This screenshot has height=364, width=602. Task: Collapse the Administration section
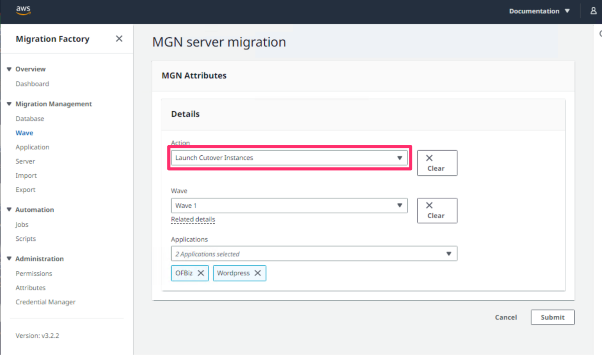click(x=9, y=259)
